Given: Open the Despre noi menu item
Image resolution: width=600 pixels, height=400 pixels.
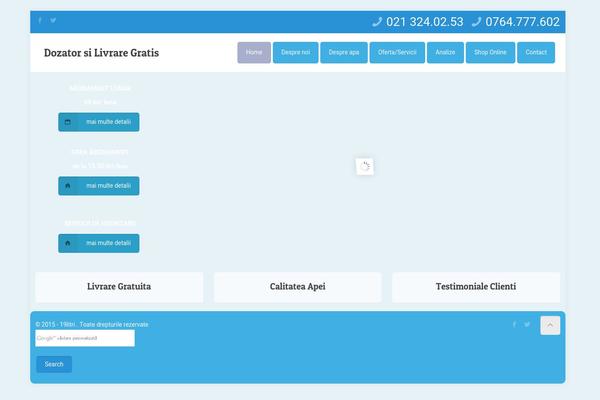Looking at the screenshot, I should click(x=295, y=52).
